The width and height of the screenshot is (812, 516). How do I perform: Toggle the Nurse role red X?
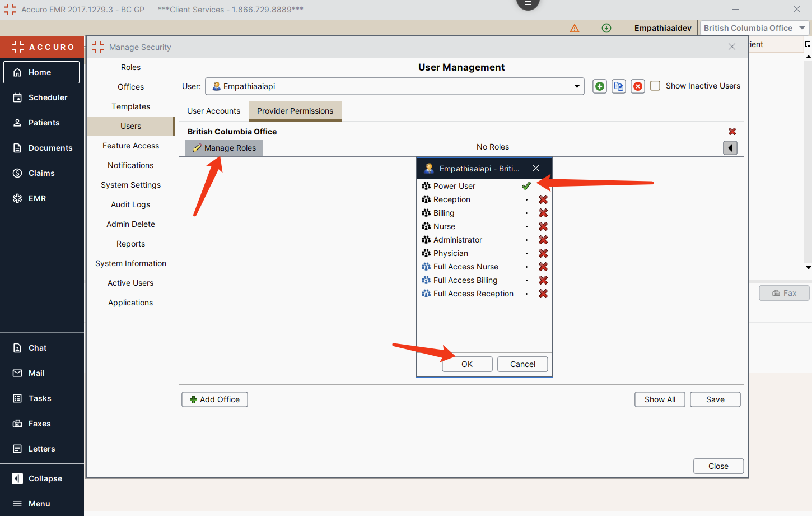click(x=543, y=226)
